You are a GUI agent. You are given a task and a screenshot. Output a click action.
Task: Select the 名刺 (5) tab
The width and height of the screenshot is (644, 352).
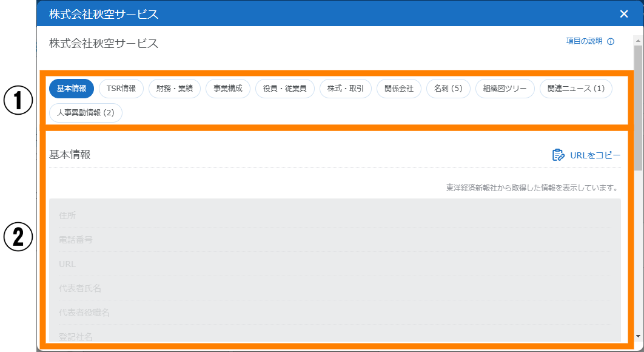pyautogui.click(x=448, y=89)
